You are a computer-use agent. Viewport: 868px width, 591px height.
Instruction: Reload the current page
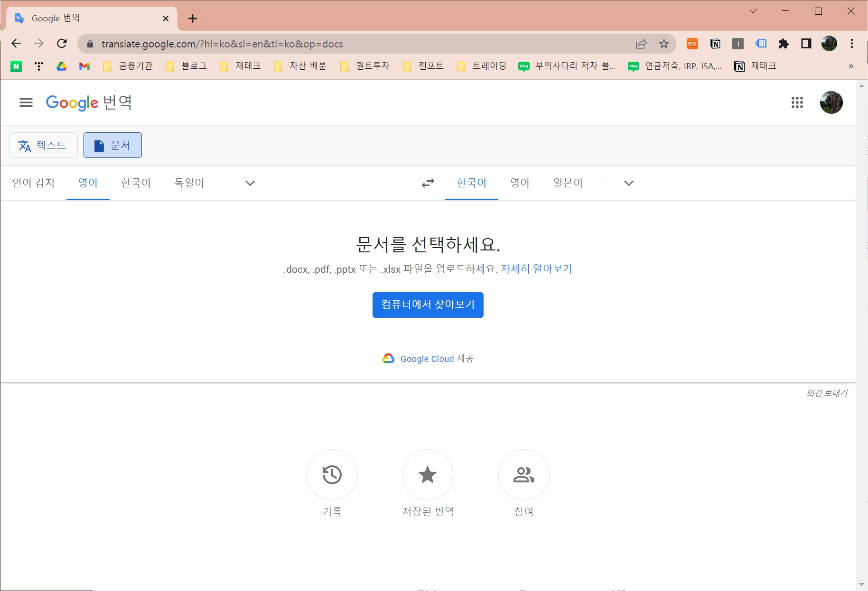point(62,44)
